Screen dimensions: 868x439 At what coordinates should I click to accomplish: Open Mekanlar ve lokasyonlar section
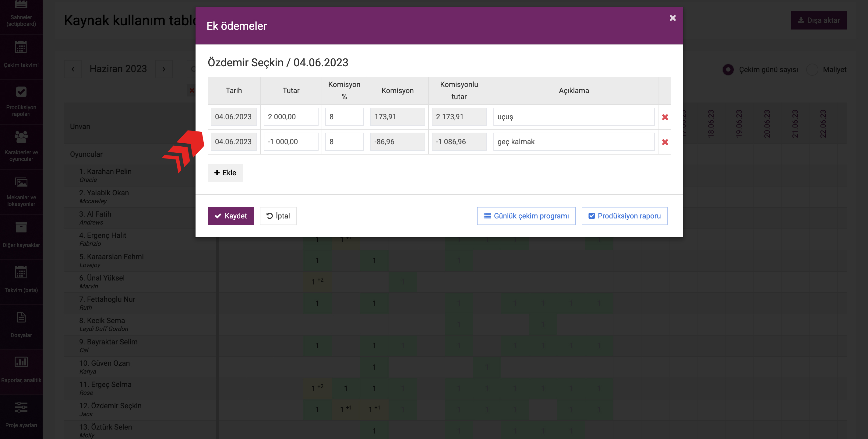tap(21, 192)
